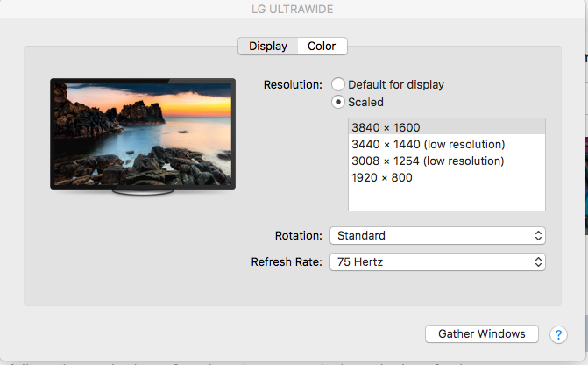Click the Refresh Rate: label text
This screenshot has width=588, height=365.
(x=287, y=261)
